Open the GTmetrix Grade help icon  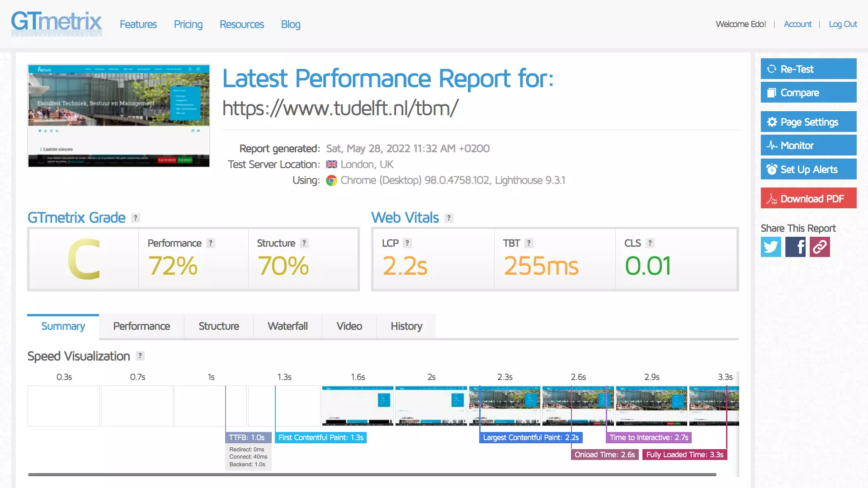[x=135, y=218]
